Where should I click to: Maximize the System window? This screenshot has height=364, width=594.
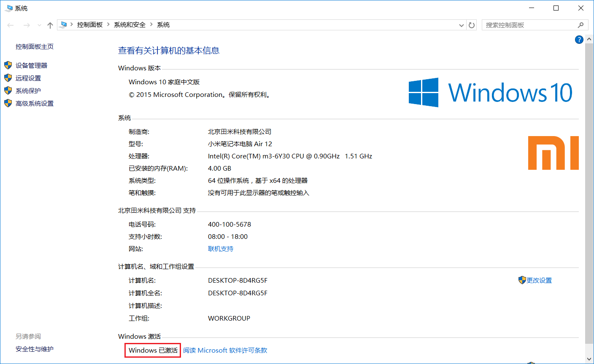(x=556, y=8)
